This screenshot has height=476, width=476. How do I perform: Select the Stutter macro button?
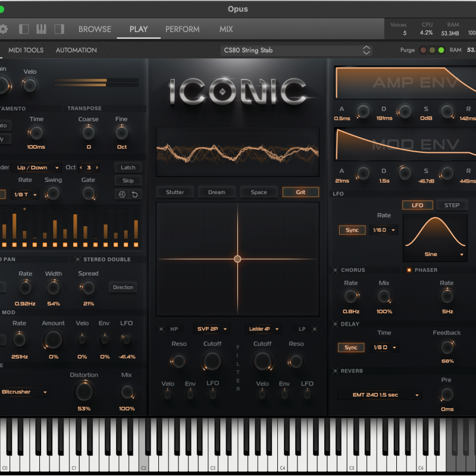tap(175, 192)
